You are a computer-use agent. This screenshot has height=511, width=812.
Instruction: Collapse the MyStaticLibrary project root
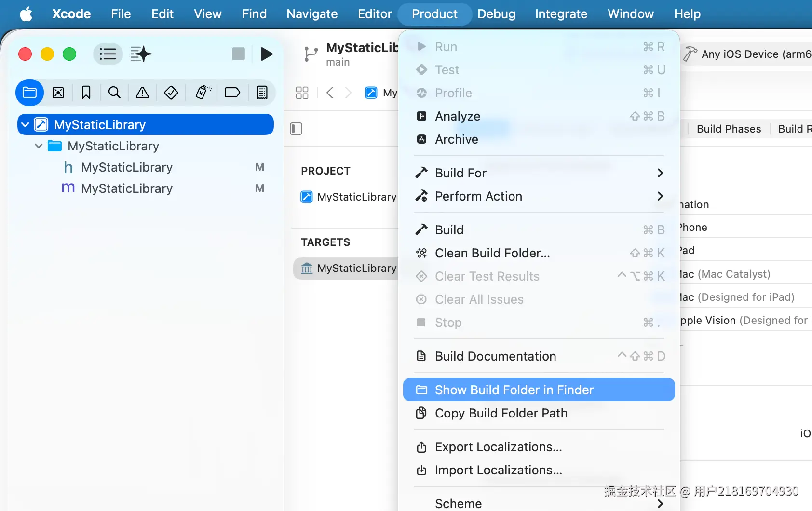[x=25, y=125]
